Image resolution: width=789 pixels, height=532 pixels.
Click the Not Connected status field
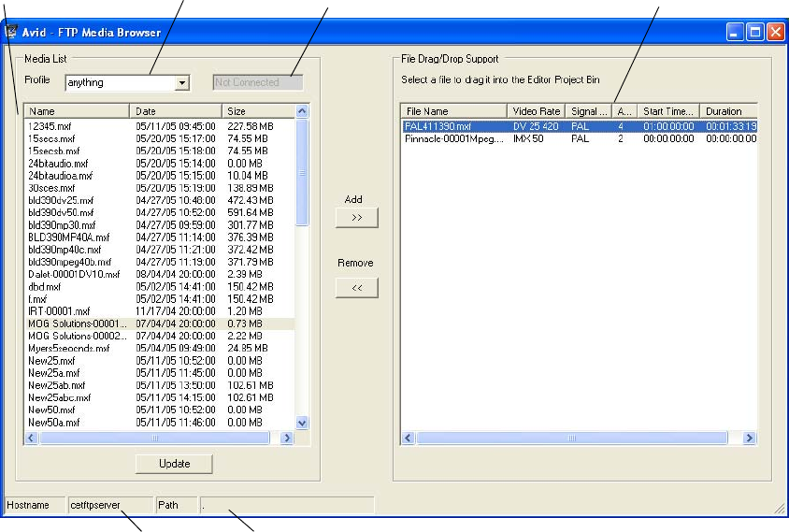pos(258,82)
